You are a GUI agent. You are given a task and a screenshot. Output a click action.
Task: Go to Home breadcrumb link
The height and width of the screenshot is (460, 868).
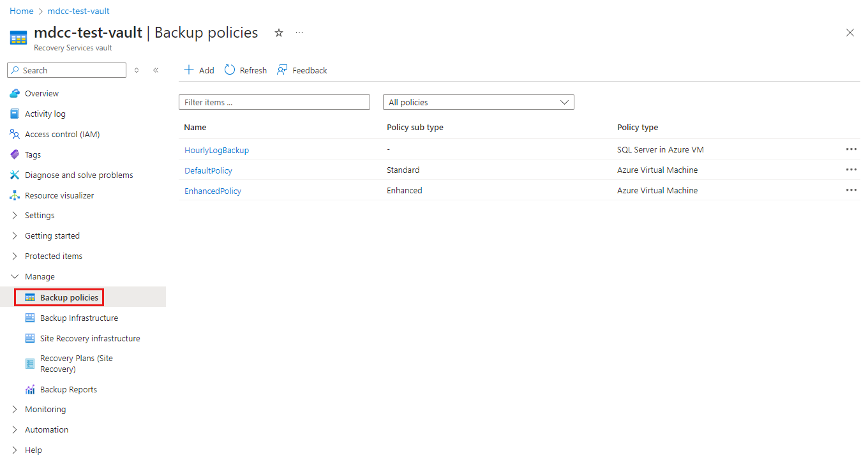pos(21,11)
